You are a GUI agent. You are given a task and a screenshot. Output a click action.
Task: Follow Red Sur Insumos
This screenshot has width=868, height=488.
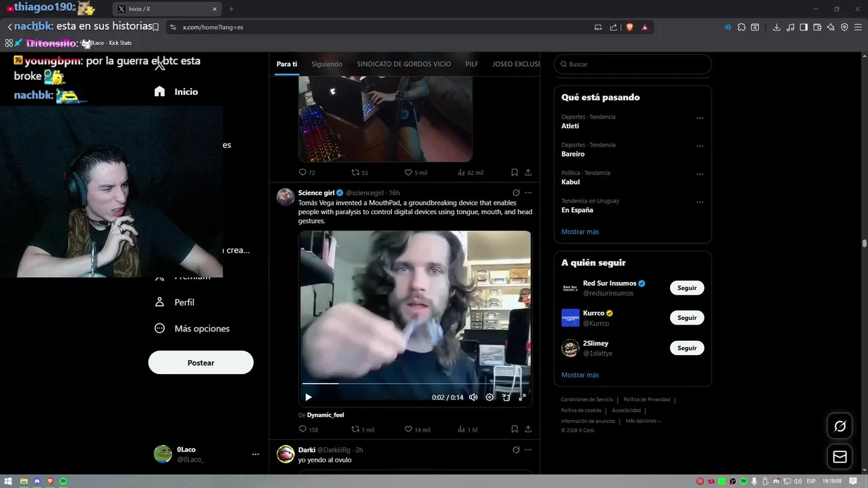[x=687, y=288]
